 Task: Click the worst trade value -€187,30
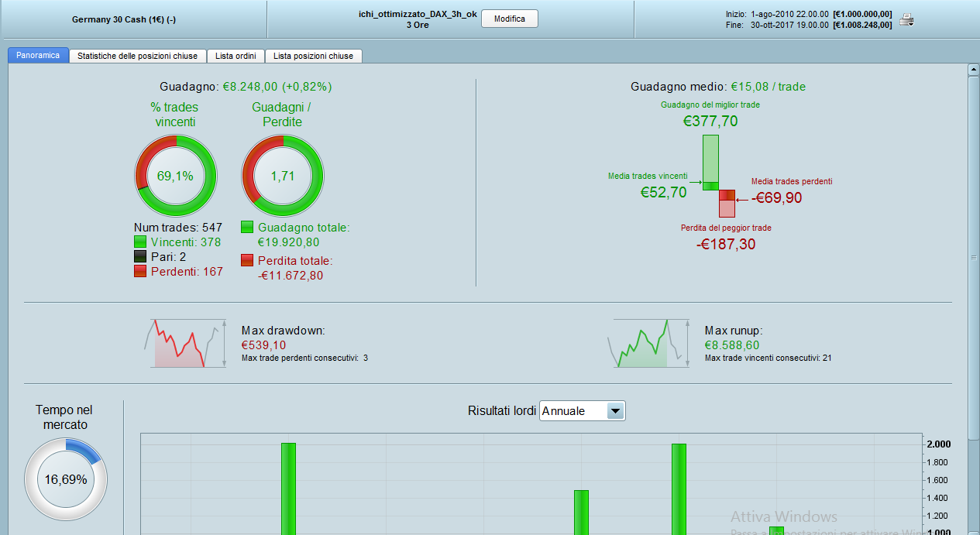[726, 244]
